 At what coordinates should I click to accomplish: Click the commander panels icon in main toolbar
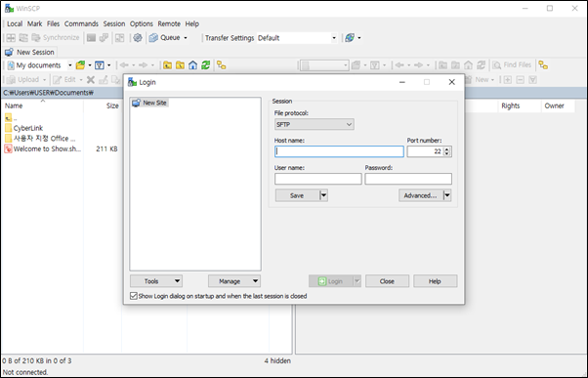pos(11,37)
